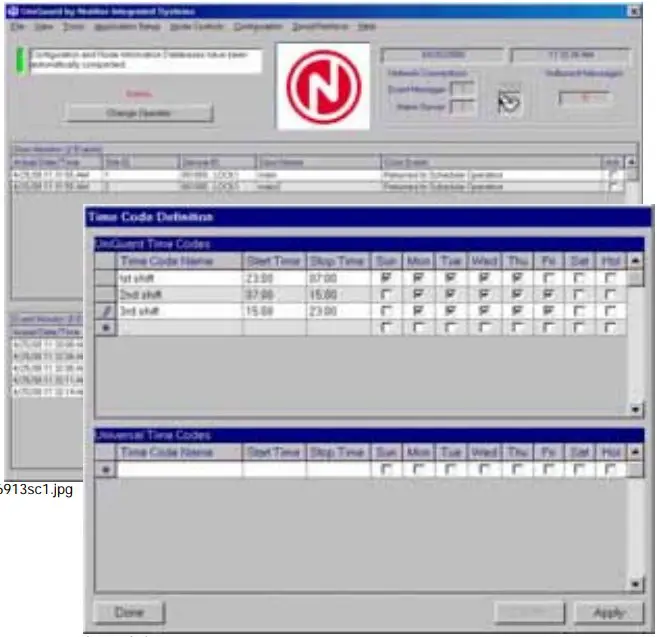Viewport: 657px width, 637px height.
Task: Click the 15:00 stop time of 2nd shift
Action: (x=338, y=295)
